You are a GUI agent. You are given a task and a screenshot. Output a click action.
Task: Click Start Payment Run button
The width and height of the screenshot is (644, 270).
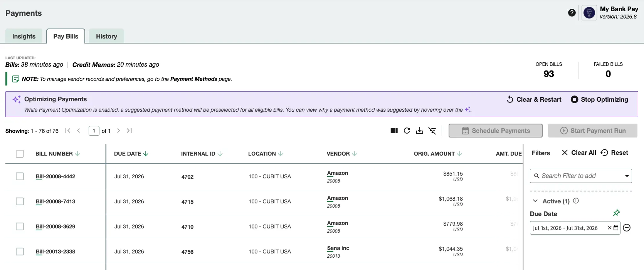(593, 131)
